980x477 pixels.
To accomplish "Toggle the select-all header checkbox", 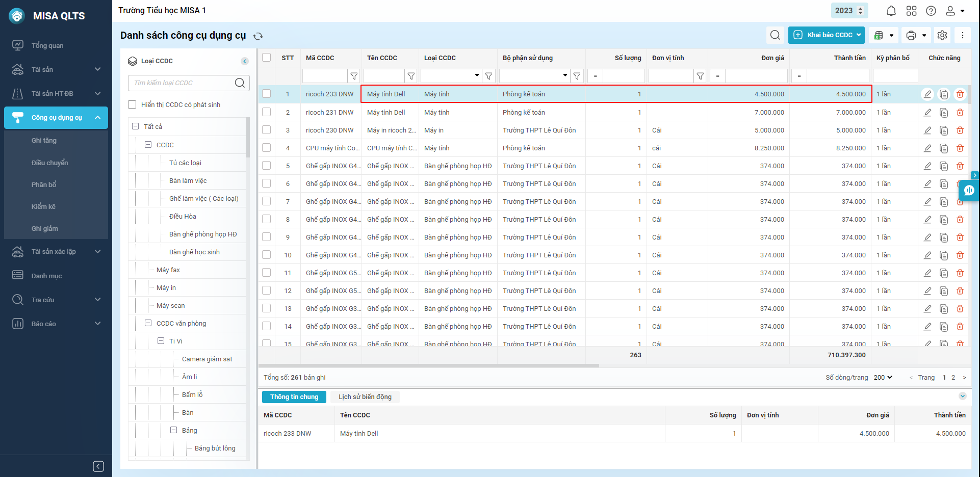I will [267, 58].
